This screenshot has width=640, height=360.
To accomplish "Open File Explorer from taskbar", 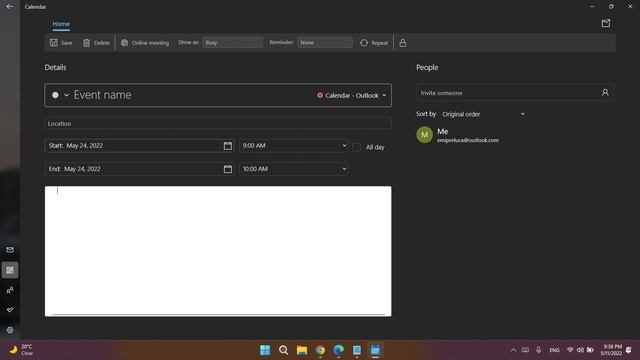I will (302, 350).
